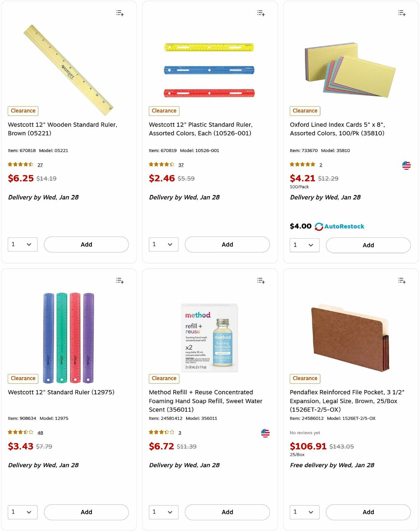View the 27 reviews for wooden ruler

point(40,165)
